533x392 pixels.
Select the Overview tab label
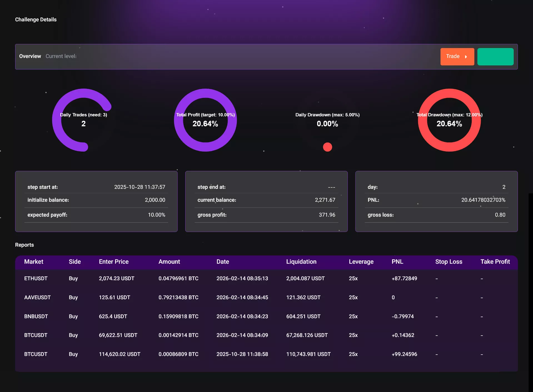(30, 56)
